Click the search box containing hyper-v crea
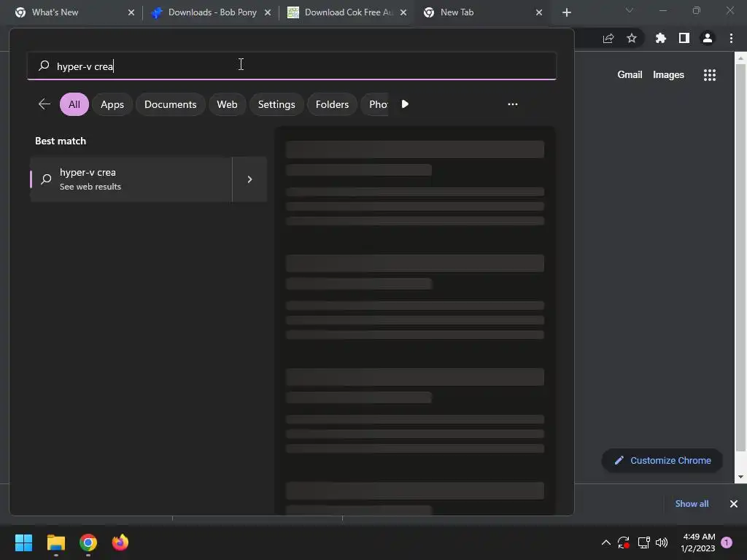The height and width of the screenshot is (560, 747). coord(292,66)
